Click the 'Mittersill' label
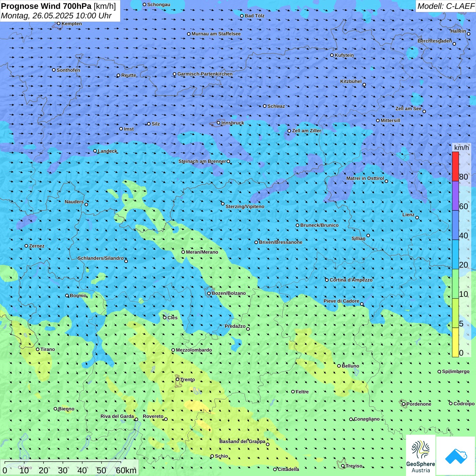 tap(390, 120)
